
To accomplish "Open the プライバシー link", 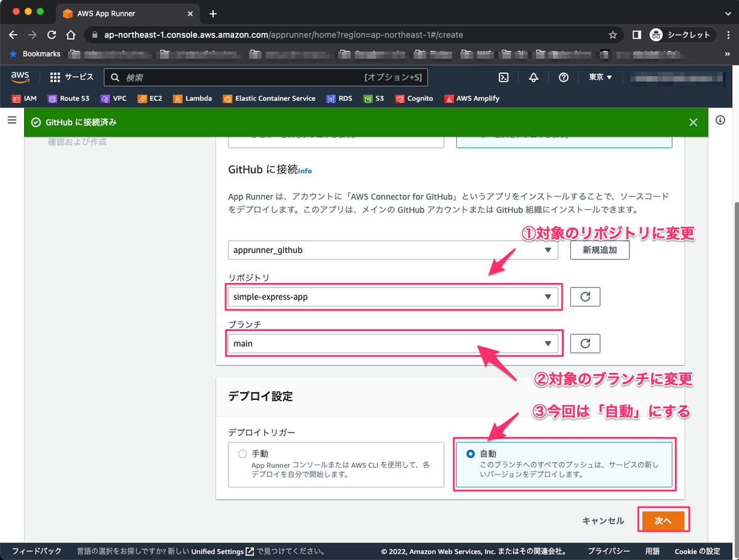I will (x=608, y=551).
